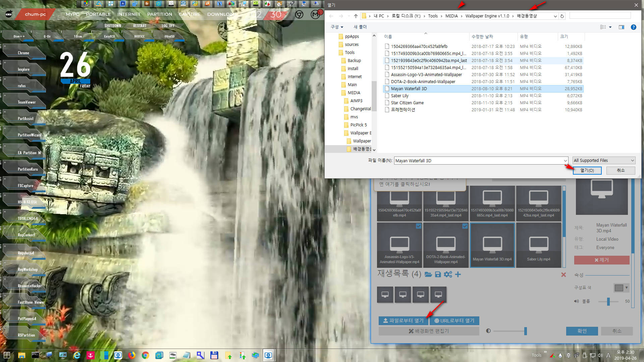Click Gmail M icon with red badge

tap(315, 14)
